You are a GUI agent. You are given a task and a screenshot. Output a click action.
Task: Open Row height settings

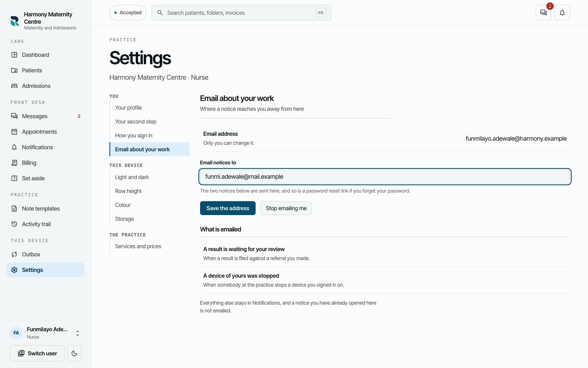point(149,191)
